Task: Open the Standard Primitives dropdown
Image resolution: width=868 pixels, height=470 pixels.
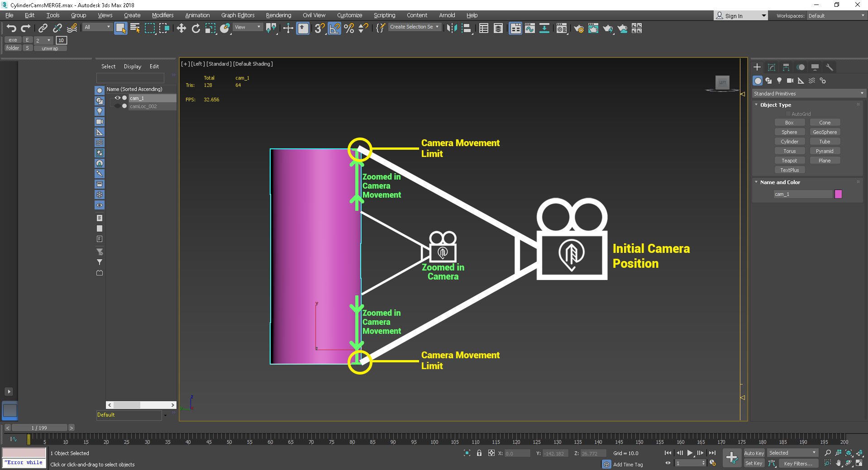Action: point(808,94)
